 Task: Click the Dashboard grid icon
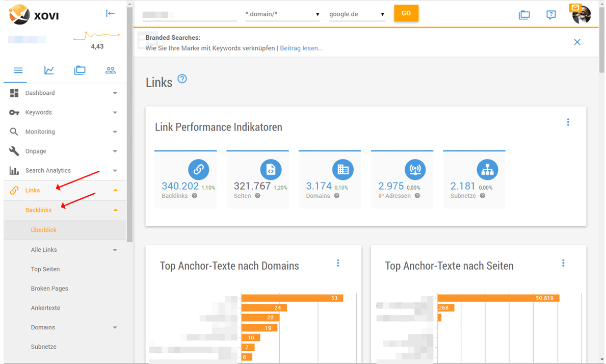tap(14, 93)
